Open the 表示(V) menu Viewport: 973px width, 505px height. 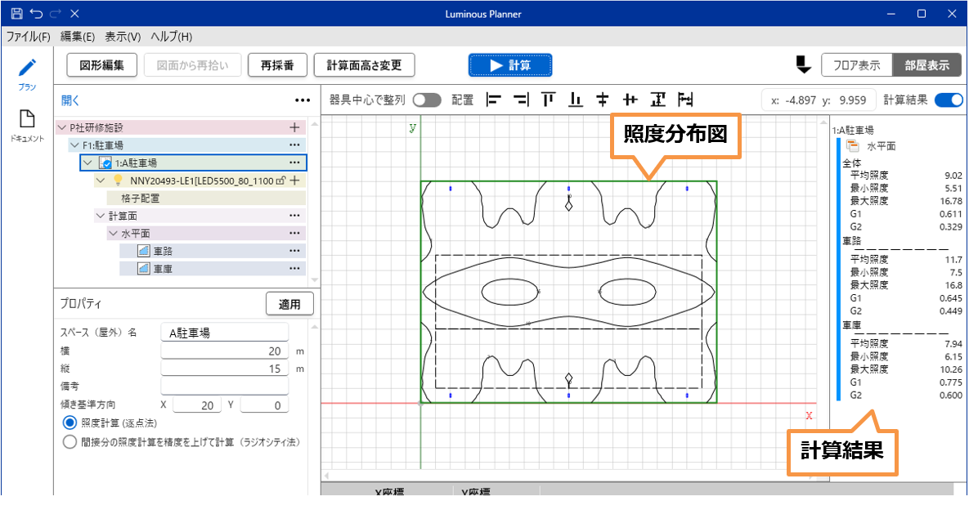tap(122, 37)
